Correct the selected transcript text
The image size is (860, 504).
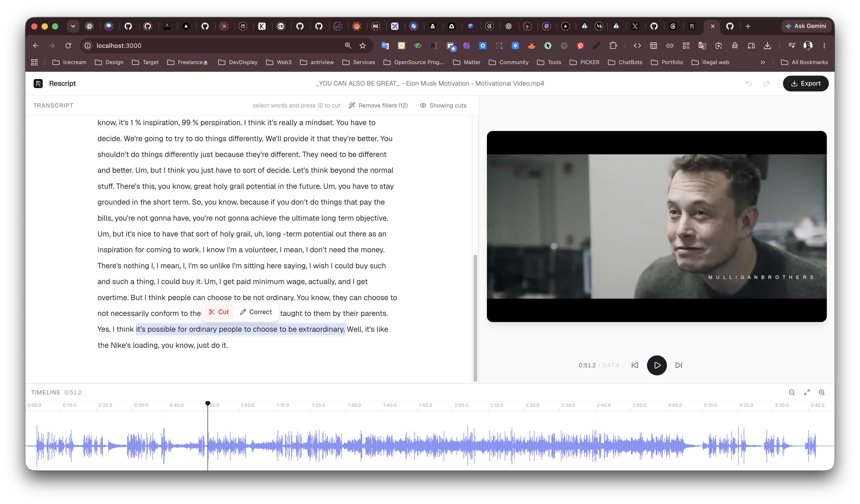[x=256, y=312]
